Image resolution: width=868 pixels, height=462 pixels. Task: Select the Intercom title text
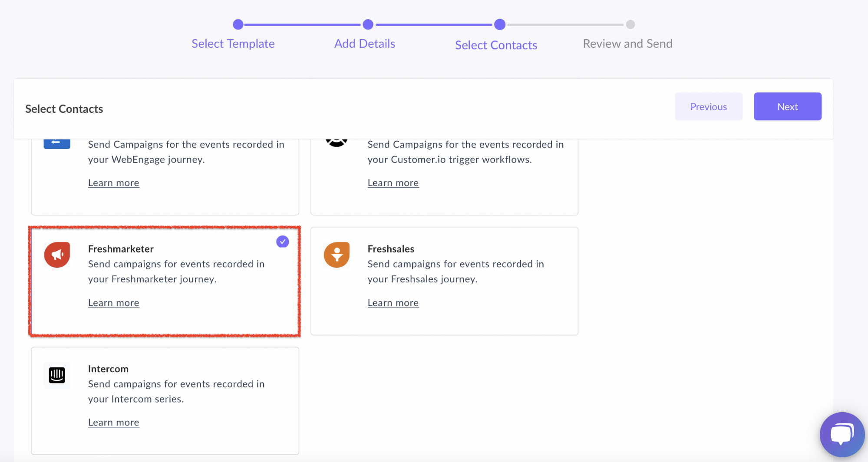pos(108,369)
